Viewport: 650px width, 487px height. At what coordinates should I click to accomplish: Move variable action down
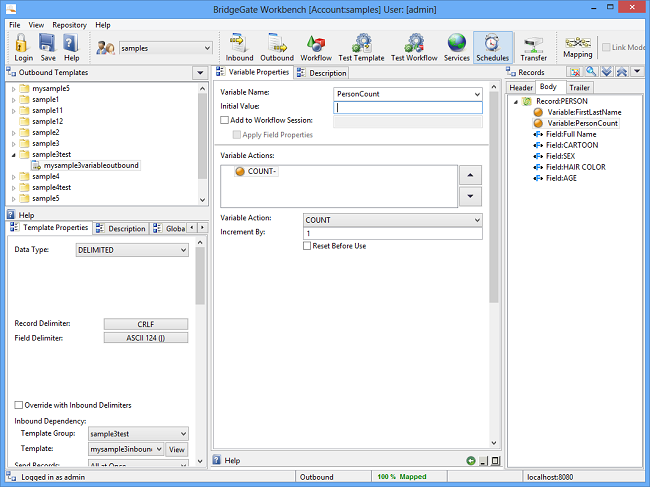[x=470, y=196]
